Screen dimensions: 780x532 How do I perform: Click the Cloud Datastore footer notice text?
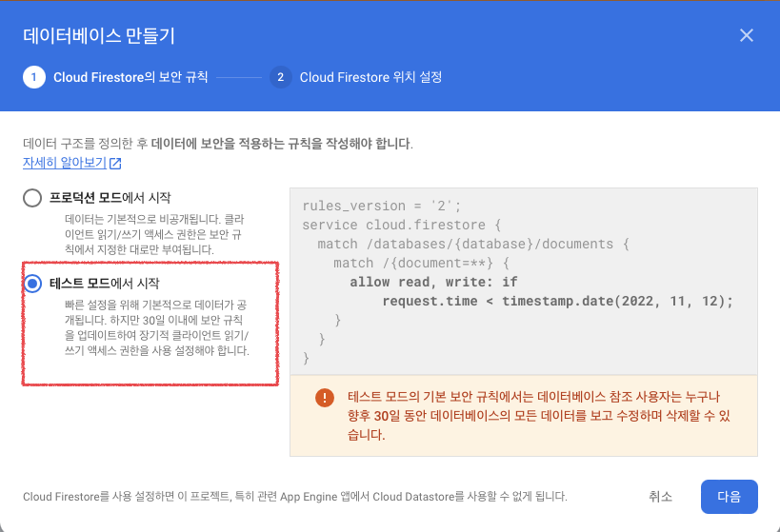295,496
